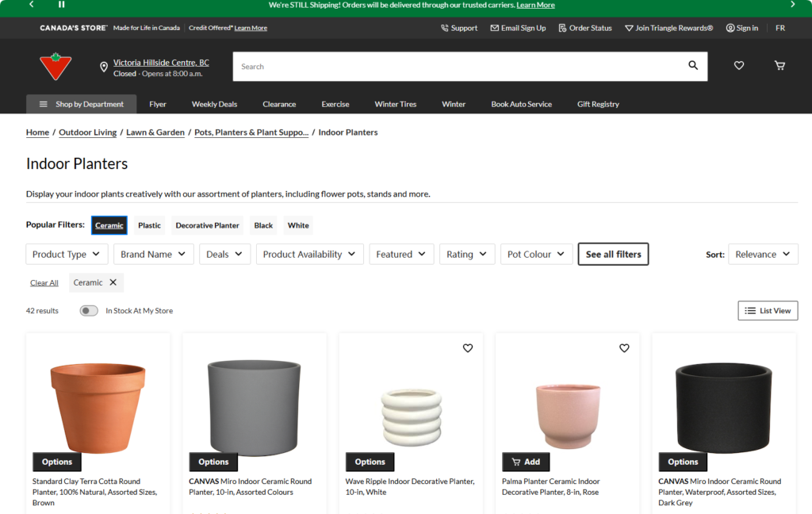Enable the White popular filter
Viewport: 812px width, 514px height.
[x=298, y=225]
